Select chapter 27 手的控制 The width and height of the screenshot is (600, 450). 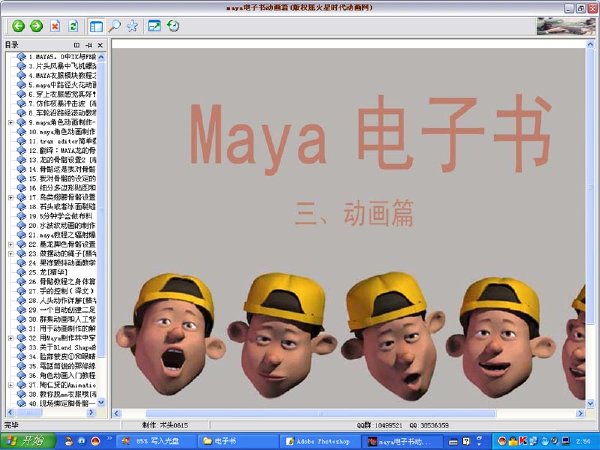[61, 291]
